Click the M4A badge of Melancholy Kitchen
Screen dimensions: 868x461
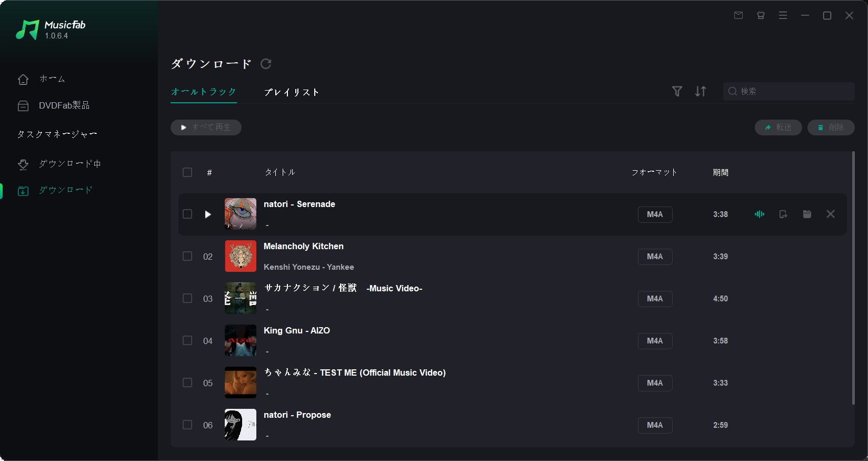pyautogui.click(x=655, y=257)
